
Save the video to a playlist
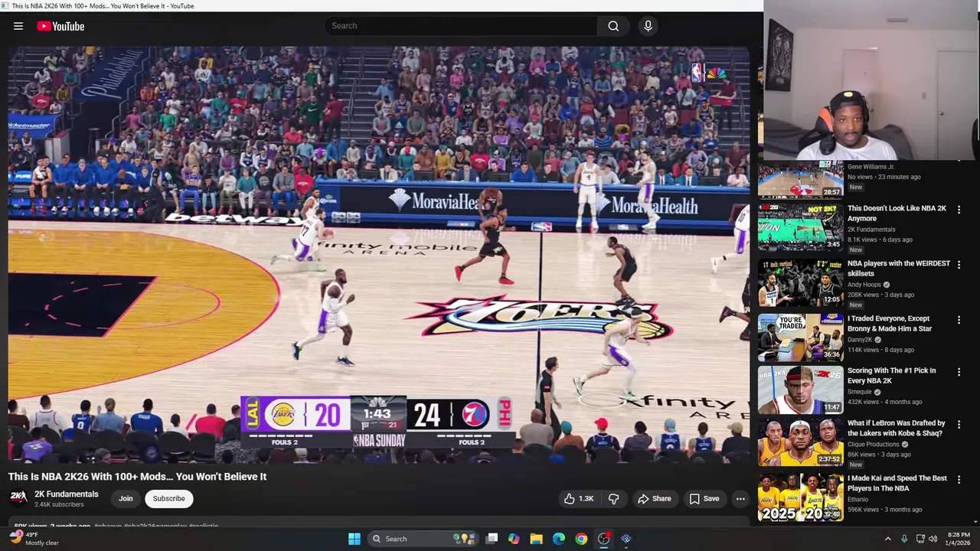(x=704, y=499)
